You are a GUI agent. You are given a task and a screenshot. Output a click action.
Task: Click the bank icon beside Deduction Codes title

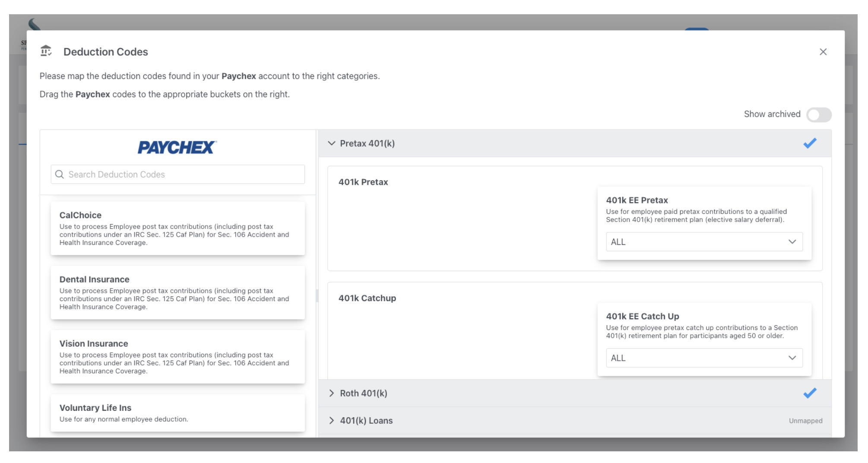tap(46, 51)
